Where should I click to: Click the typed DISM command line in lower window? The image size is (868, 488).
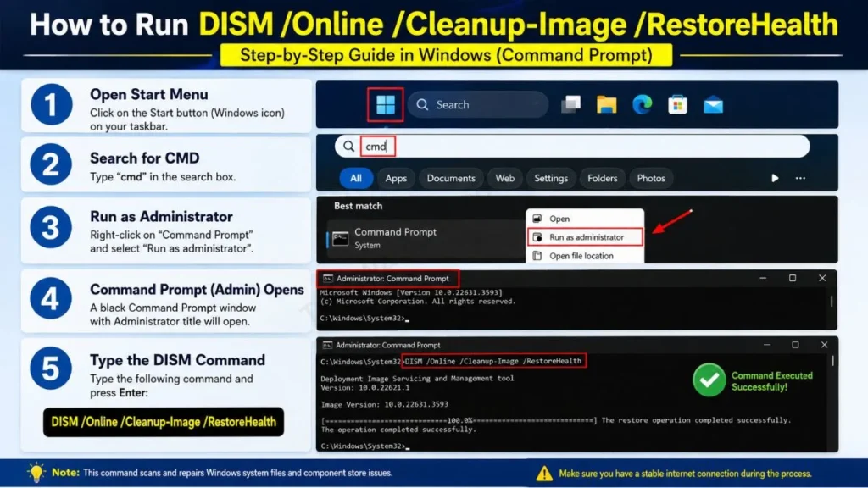click(x=493, y=361)
